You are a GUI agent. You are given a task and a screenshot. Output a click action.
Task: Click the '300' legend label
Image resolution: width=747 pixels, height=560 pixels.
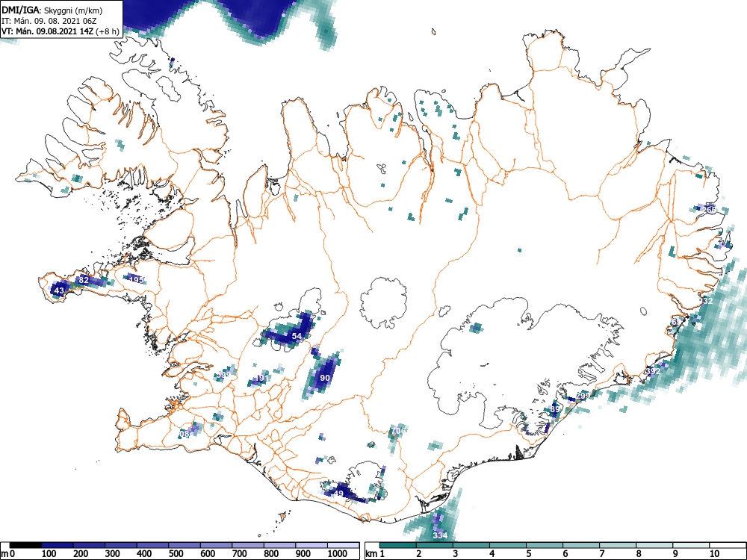click(x=113, y=554)
